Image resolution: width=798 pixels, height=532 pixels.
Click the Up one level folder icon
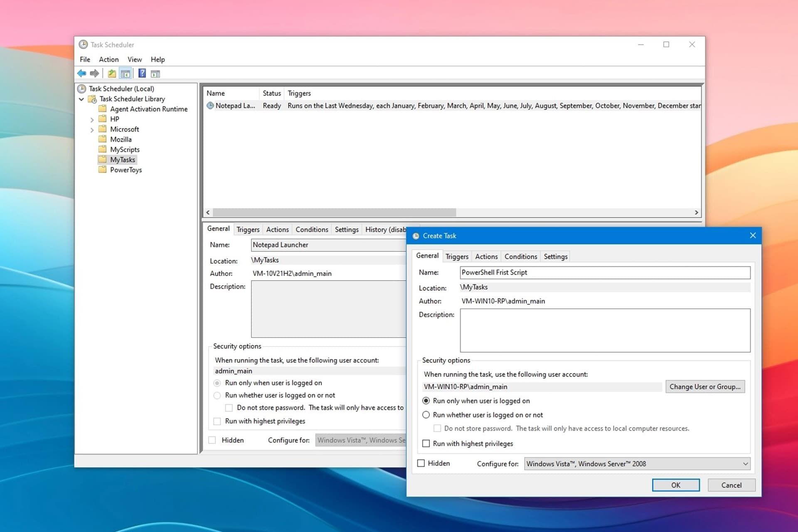112,74
